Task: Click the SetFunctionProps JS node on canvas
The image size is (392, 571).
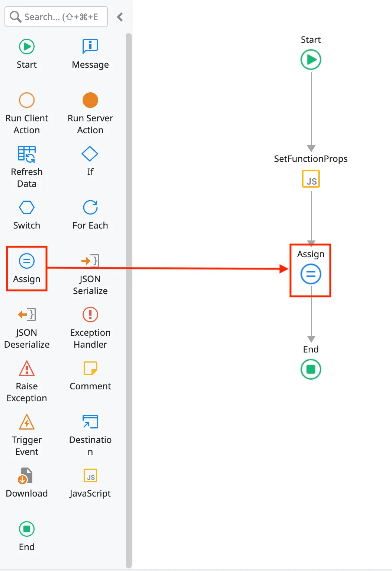Action: (x=311, y=179)
